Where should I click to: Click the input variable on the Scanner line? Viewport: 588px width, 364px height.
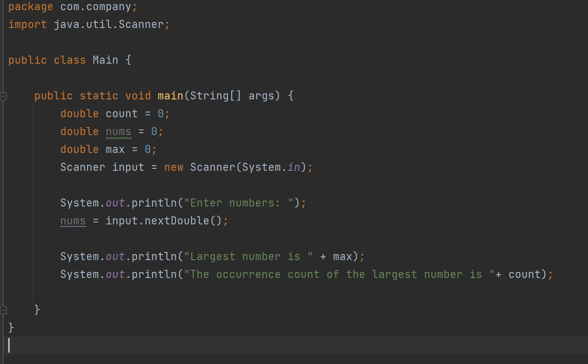pos(128,167)
